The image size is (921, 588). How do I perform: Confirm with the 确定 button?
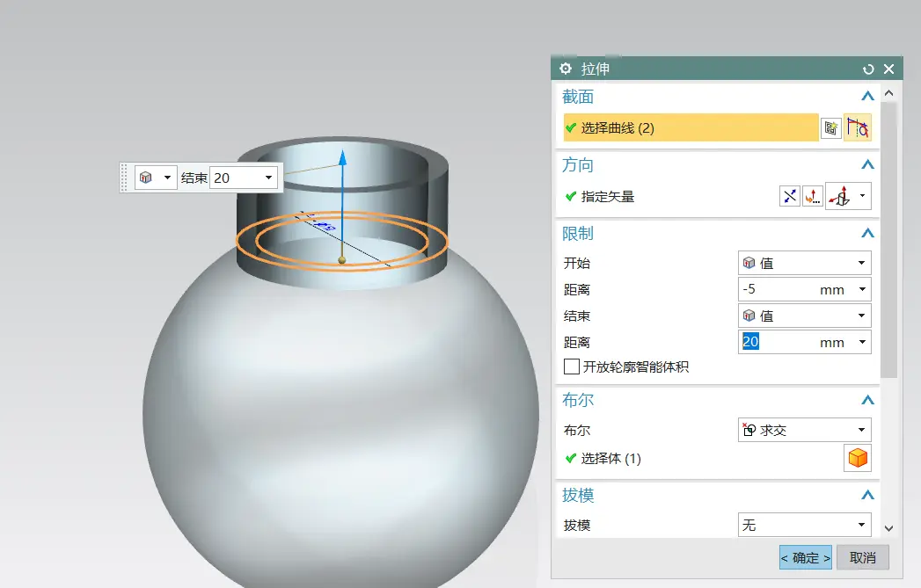805,557
